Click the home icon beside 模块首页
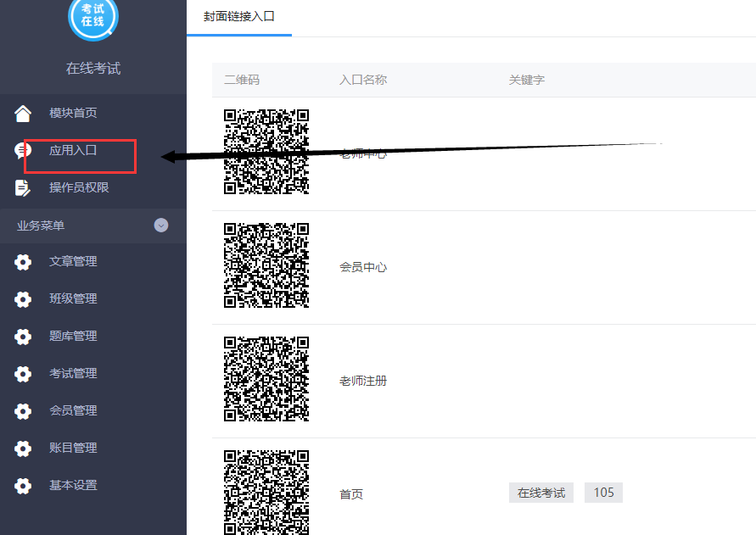 tap(23, 114)
